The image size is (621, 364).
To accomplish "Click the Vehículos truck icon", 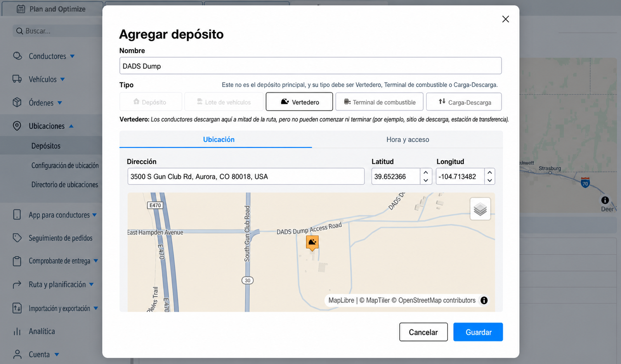I will click(x=17, y=79).
